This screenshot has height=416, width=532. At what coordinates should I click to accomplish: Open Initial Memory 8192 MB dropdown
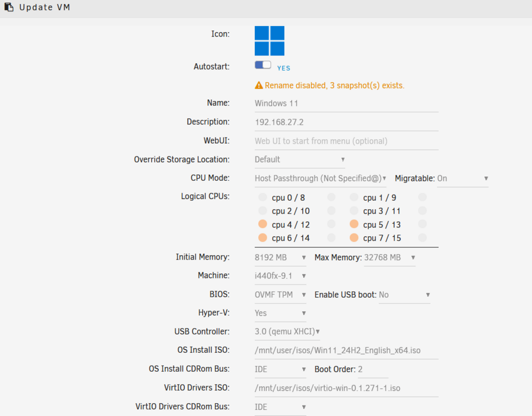[x=280, y=257]
